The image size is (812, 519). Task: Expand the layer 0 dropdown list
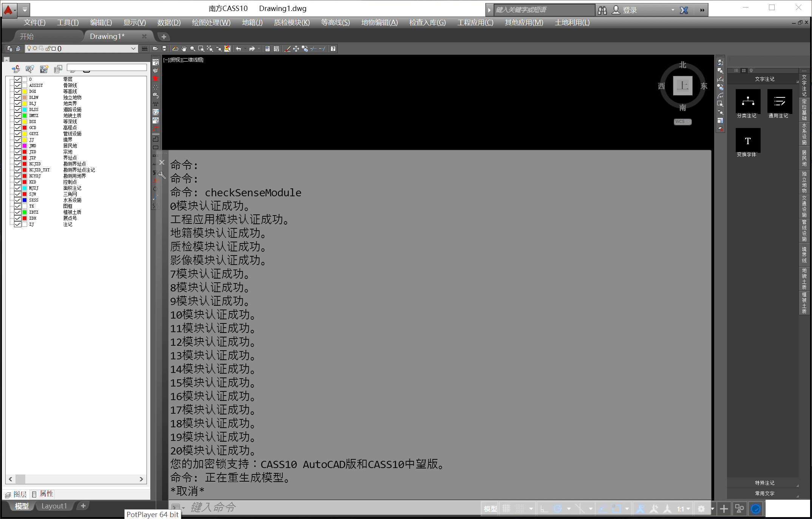133,49
